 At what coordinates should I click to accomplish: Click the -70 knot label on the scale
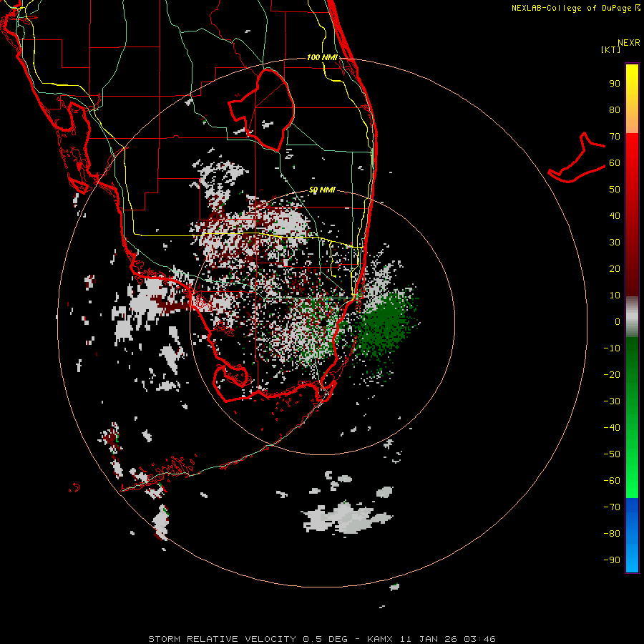tap(612, 507)
